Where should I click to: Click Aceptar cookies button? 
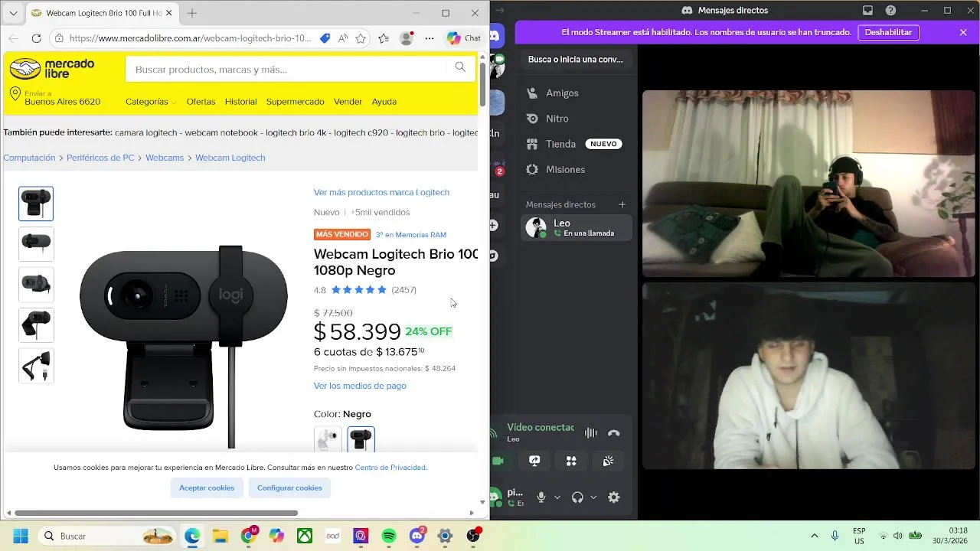(x=207, y=487)
